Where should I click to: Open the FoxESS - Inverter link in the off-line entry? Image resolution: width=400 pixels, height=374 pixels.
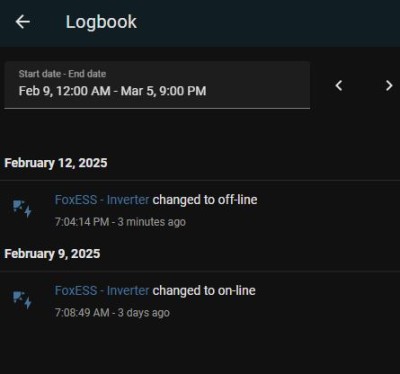tap(102, 200)
